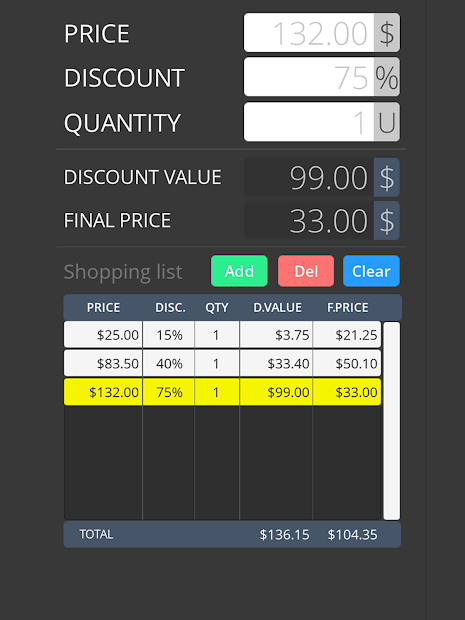Click the F.PRICE column header
The image size is (465, 620).
click(x=348, y=308)
